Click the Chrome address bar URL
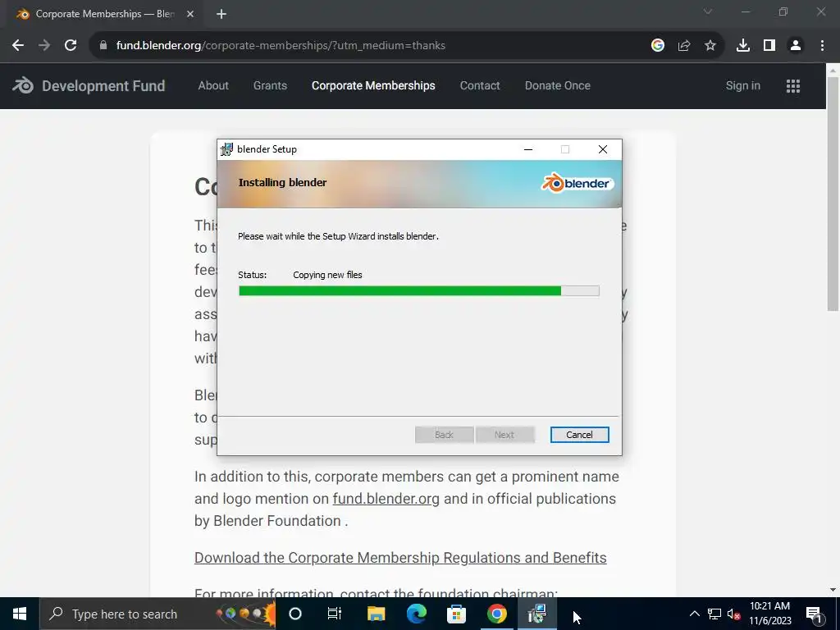The image size is (840, 630). pos(281,46)
